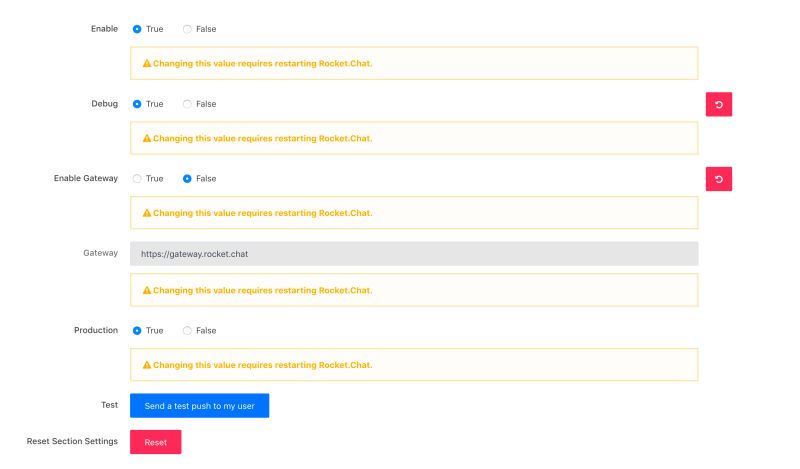Click the warning triangle icon under Production
This screenshot has width=800, height=469.
point(147,364)
